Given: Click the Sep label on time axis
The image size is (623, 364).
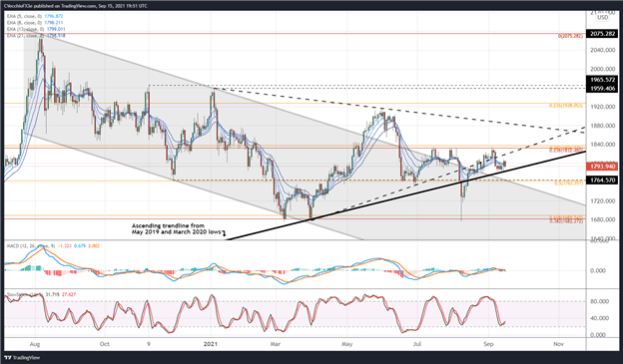Looking at the screenshot, I should [x=488, y=344].
